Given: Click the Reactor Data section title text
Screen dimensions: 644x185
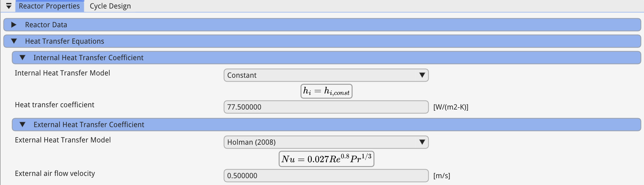Looking at the screenshot, I should [46, 25].
